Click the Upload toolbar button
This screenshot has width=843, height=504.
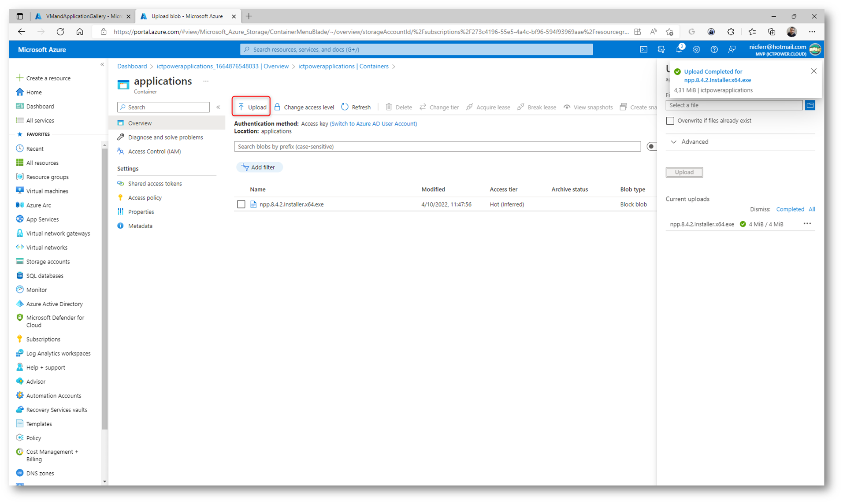252,107
